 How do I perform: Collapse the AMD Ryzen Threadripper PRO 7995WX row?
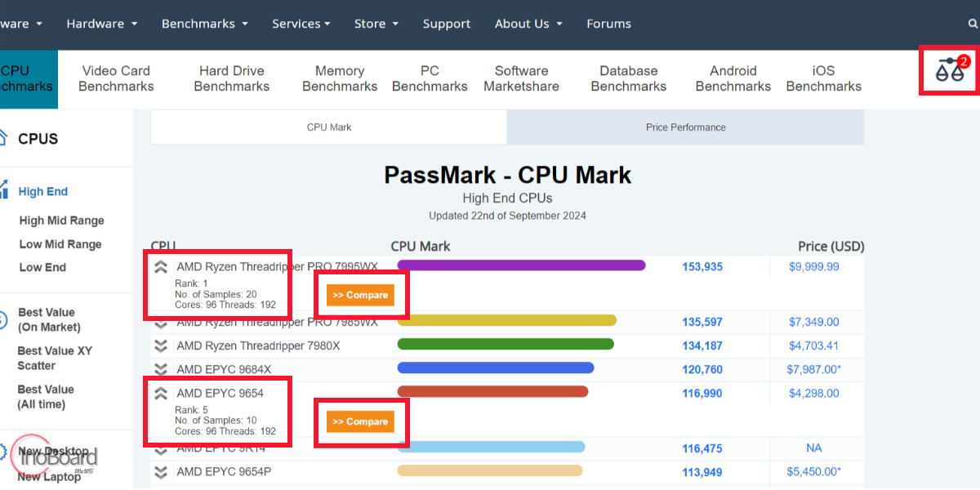point(161,267)
